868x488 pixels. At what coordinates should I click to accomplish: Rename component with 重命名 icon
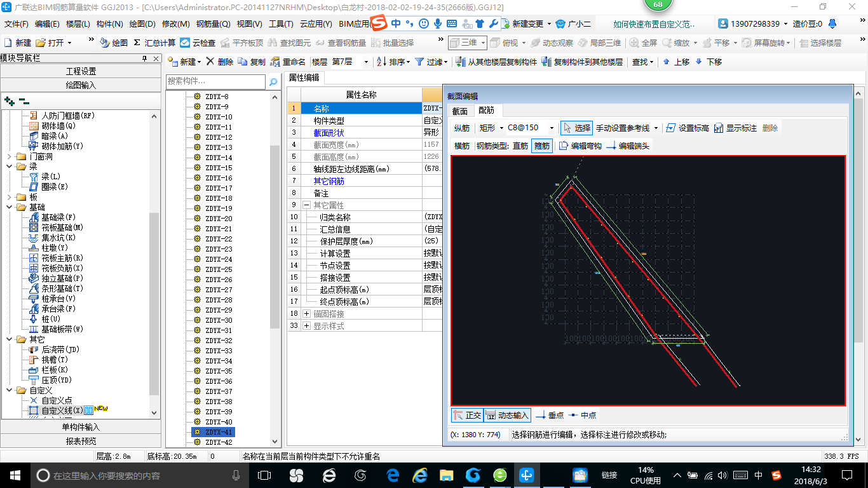coord(275,62)
